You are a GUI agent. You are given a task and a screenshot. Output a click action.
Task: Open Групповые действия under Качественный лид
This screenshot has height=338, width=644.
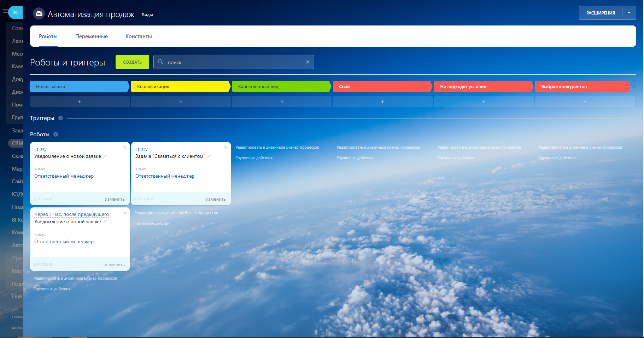[x=254, y=158]
